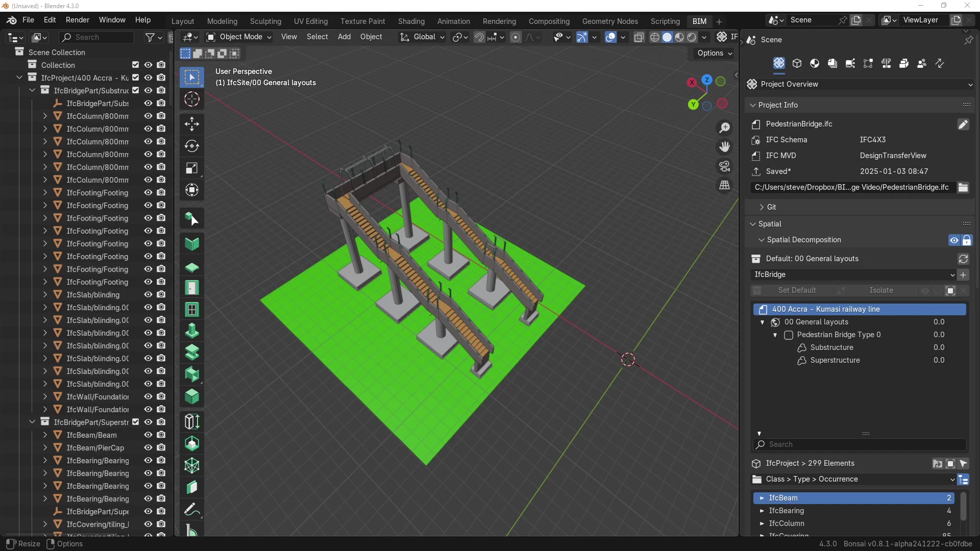Select the 400 Accra - Kumasi railway line row

(x=860, y=309)
